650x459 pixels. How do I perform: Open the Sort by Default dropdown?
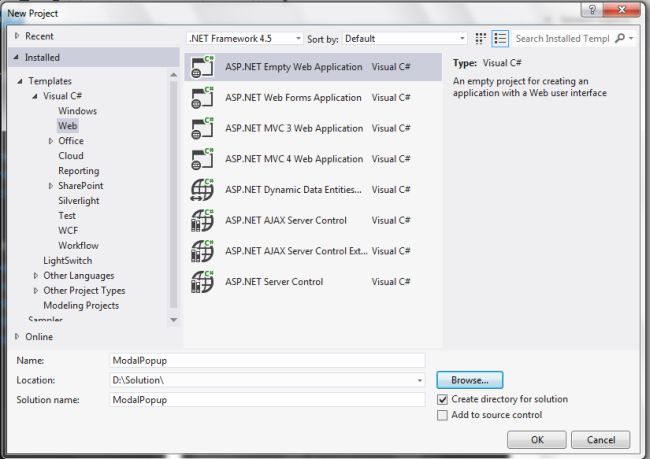tap(405, 39)
